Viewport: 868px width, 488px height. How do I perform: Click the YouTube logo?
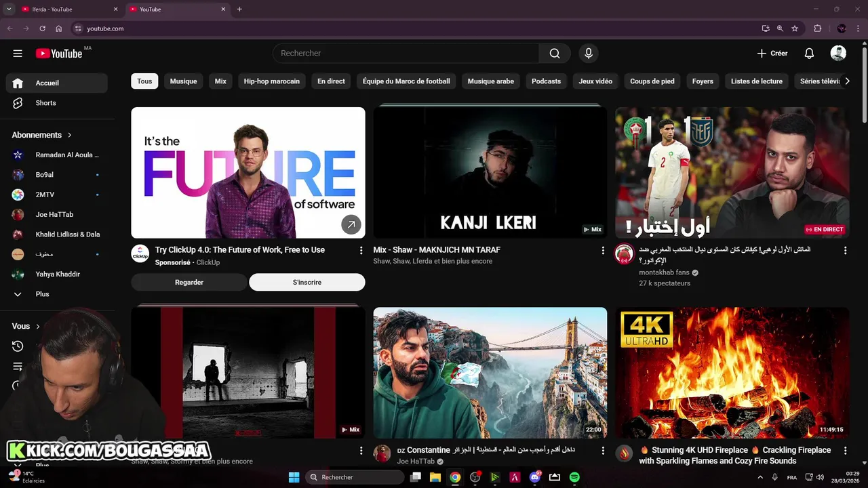tap(59, 54)
